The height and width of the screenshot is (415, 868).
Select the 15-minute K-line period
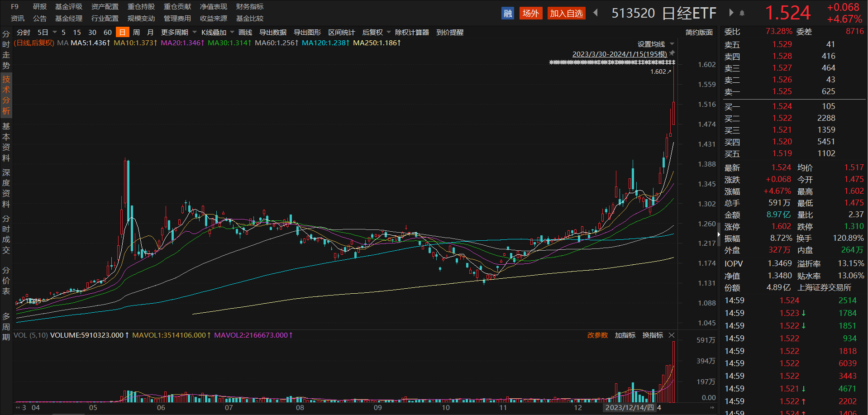(x=77, y=33)
